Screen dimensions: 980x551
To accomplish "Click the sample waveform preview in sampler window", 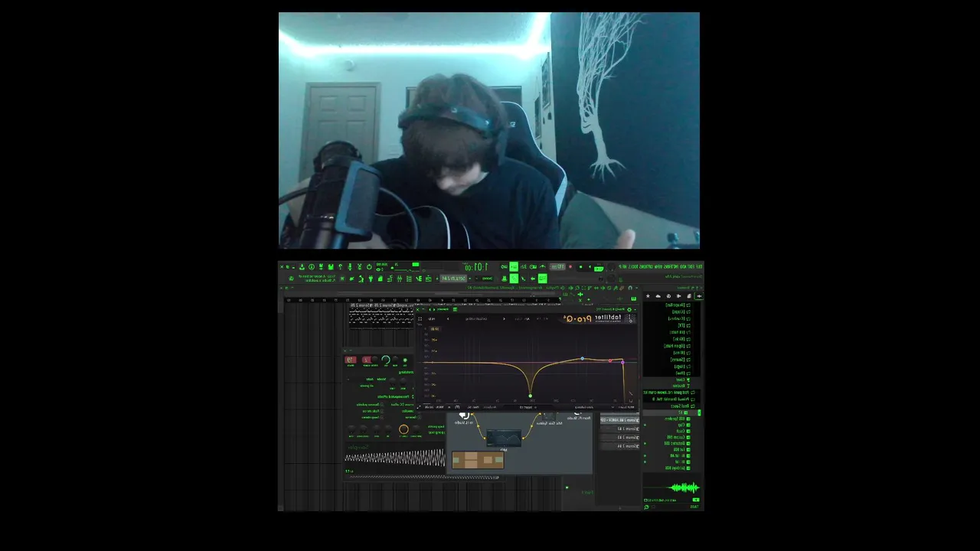I will [394, 458].
